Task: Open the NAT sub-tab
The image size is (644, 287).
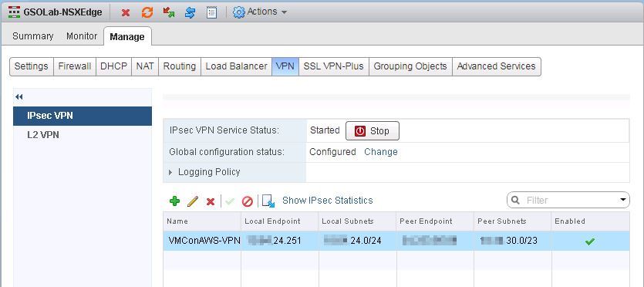Action: coord(145,66)
